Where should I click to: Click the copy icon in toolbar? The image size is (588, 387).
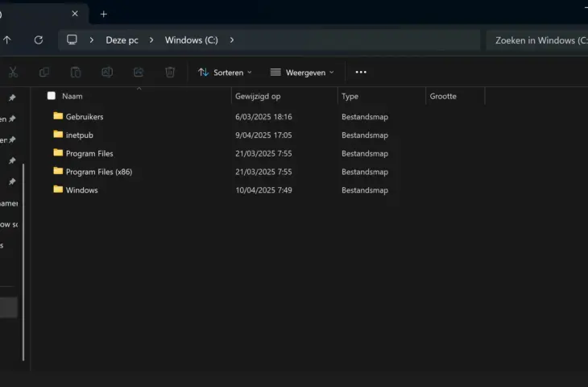point(44,72)
